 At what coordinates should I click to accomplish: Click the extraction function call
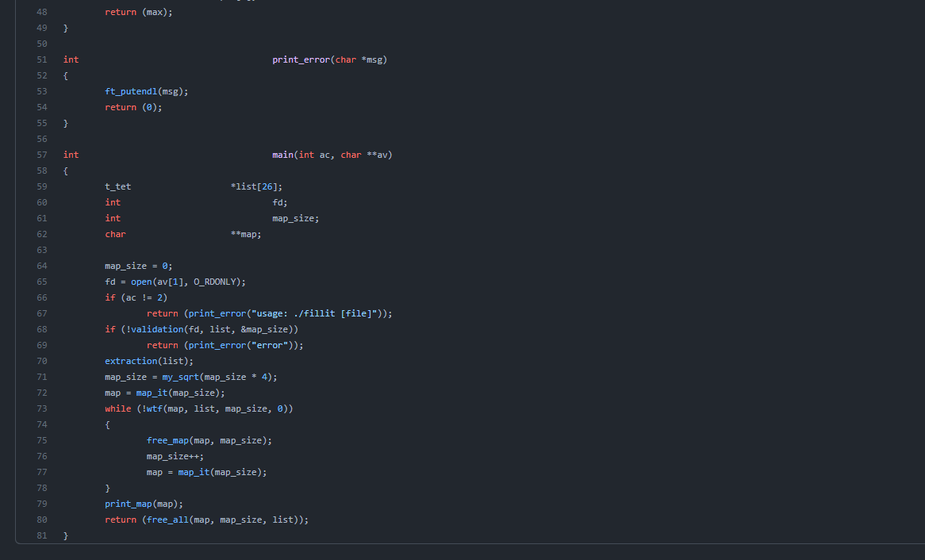(x=131, y=361)
